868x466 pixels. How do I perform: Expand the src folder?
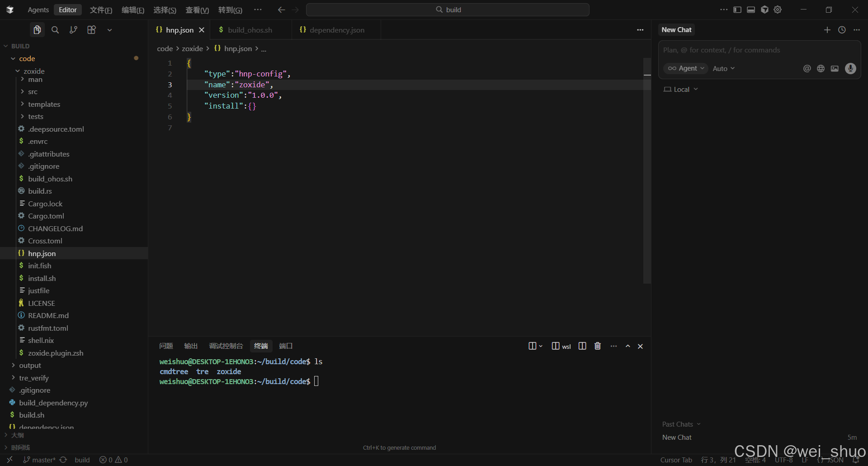pyautogui.click(x=22, y=91)
